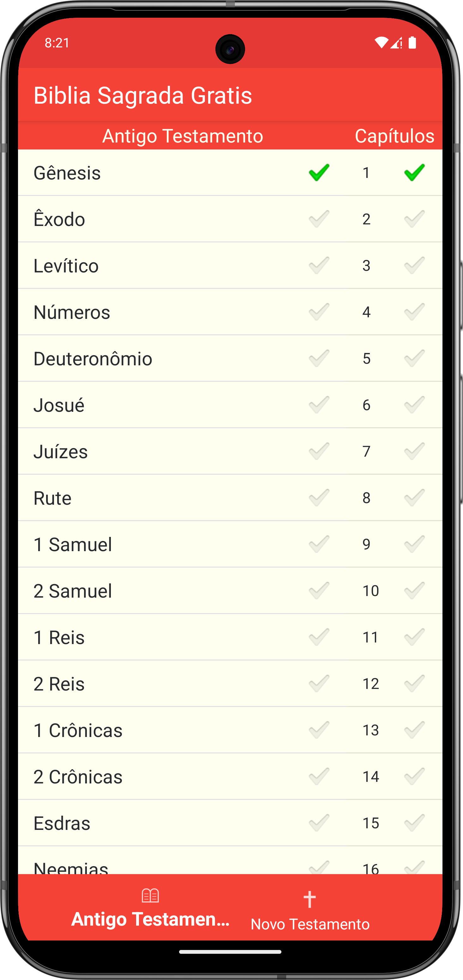This screenshot has width=463, height=980.
Task: Open the book Josué
Action: pos(59,405)
